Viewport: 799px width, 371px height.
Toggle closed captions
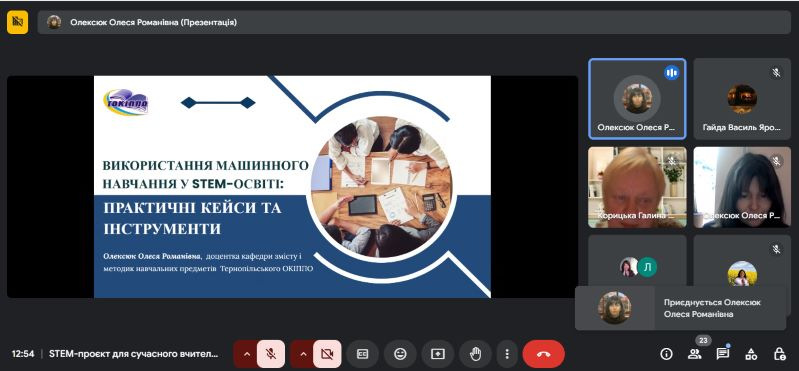pos(362,354)
